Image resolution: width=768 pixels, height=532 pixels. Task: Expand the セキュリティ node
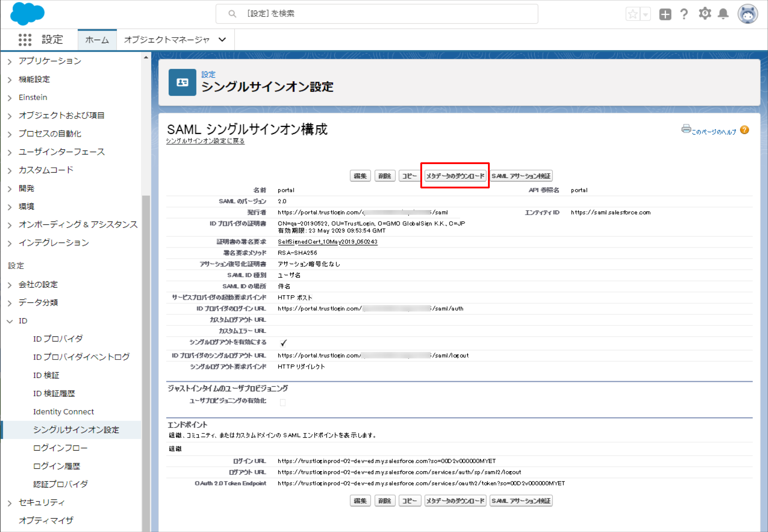point(10,503)
